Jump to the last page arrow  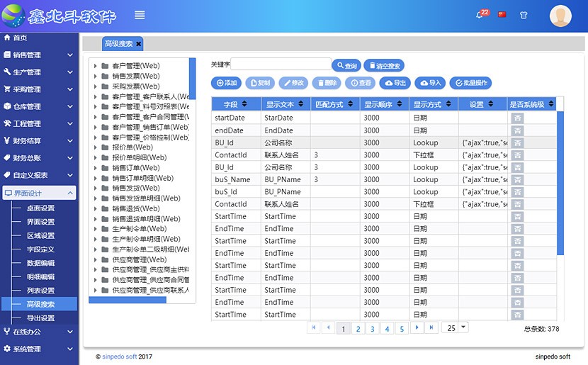click(x=431, y=327)
